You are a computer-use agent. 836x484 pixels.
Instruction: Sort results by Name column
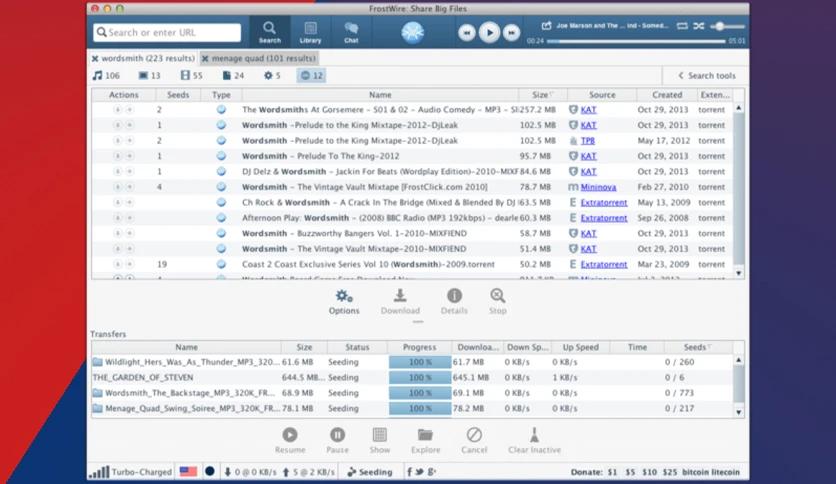380,95
